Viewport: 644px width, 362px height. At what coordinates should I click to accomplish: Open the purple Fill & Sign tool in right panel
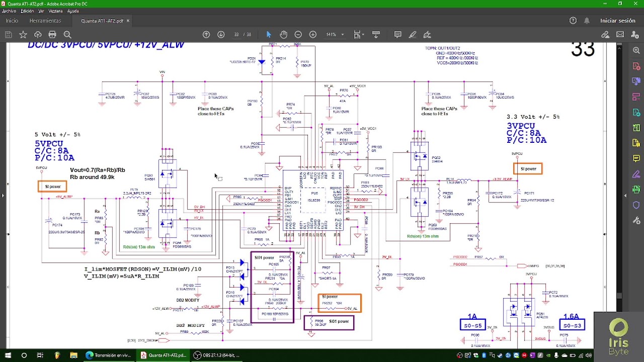pyautogui.click(x=636, y=174)
